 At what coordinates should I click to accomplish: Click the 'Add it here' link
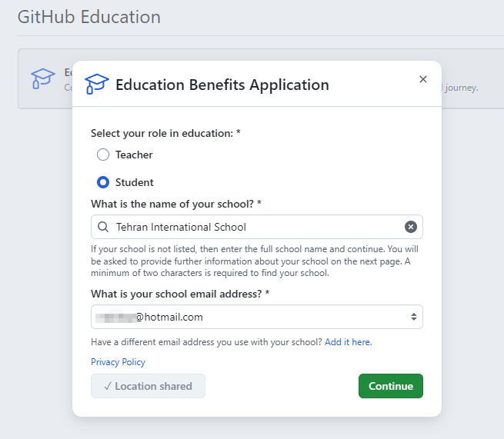pyautogui.click(x=348, y=342)
